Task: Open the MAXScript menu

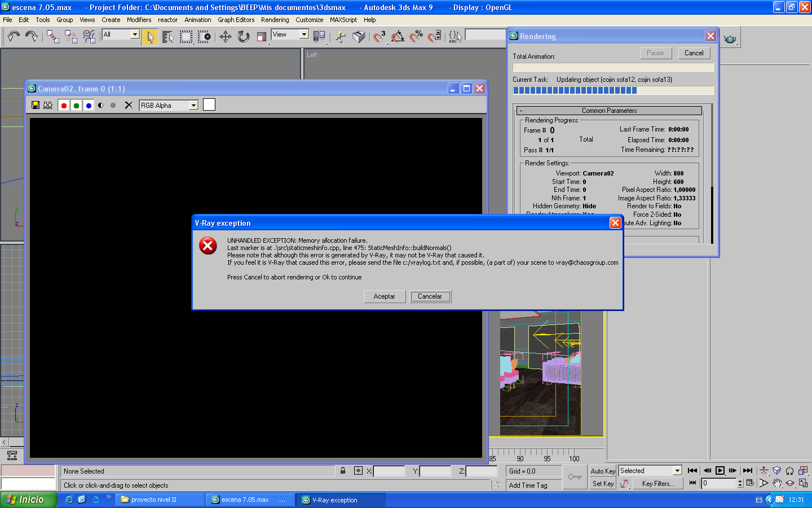Action: pos(343,20)
